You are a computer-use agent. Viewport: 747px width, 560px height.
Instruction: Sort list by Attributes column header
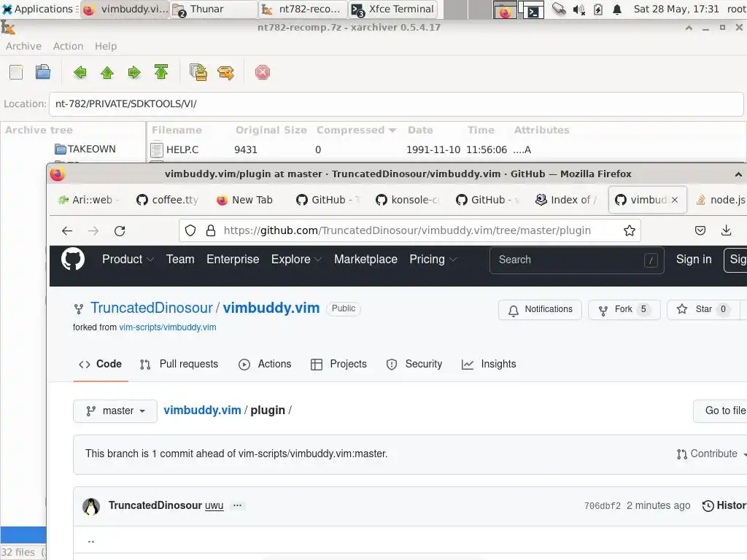coord(542,130)
